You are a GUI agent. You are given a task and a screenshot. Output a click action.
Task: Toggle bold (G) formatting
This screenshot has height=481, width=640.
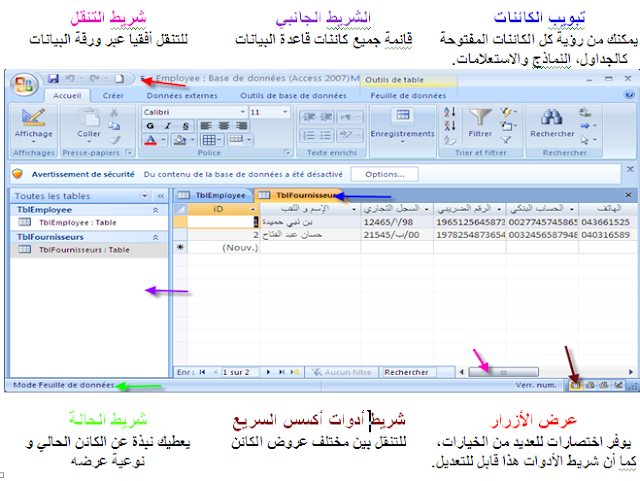pyautogui.click(x=150, y=126)
